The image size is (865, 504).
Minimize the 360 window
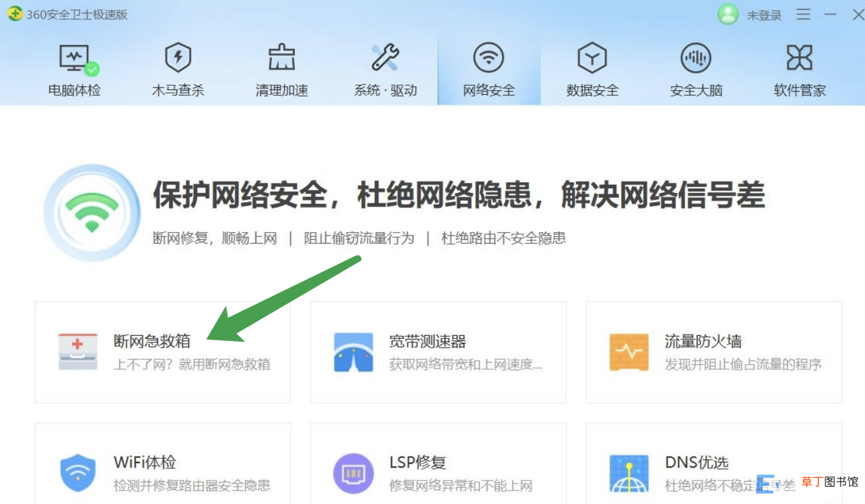830,14
